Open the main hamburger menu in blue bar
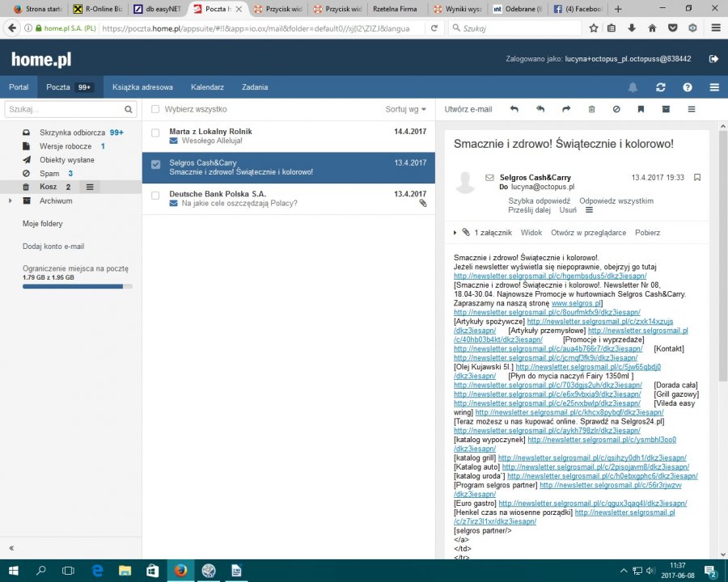Image resolution: width=728 pixels, height=582 pixels. pyautogui.click(x=714, y=87)
